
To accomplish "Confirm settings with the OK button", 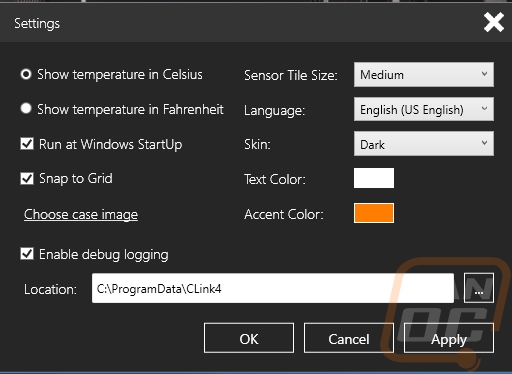I will tap(249, 338).
